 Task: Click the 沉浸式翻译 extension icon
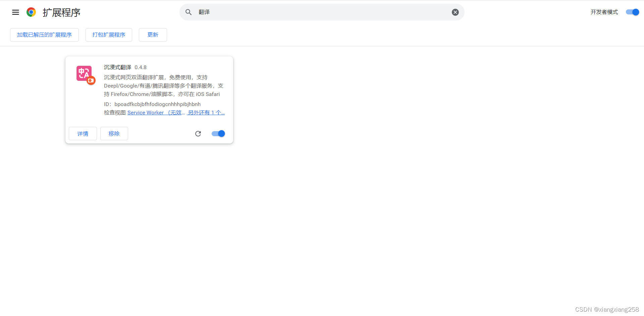(86, 75)
